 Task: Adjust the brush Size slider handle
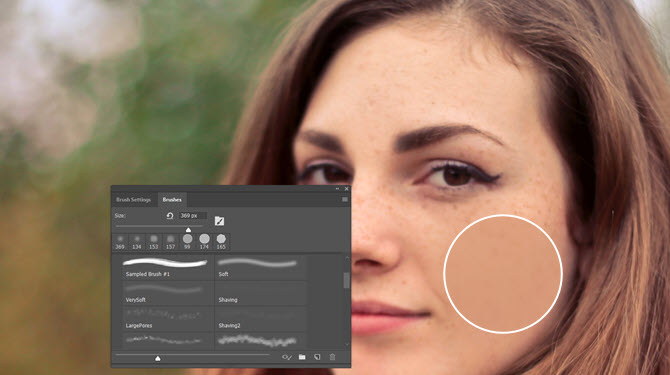[188, 230]
